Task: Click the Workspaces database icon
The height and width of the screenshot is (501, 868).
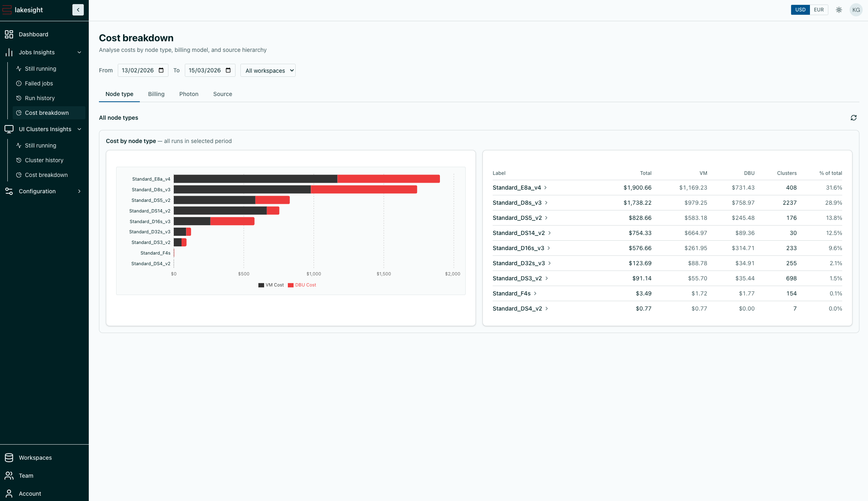Action: point(9,458)
